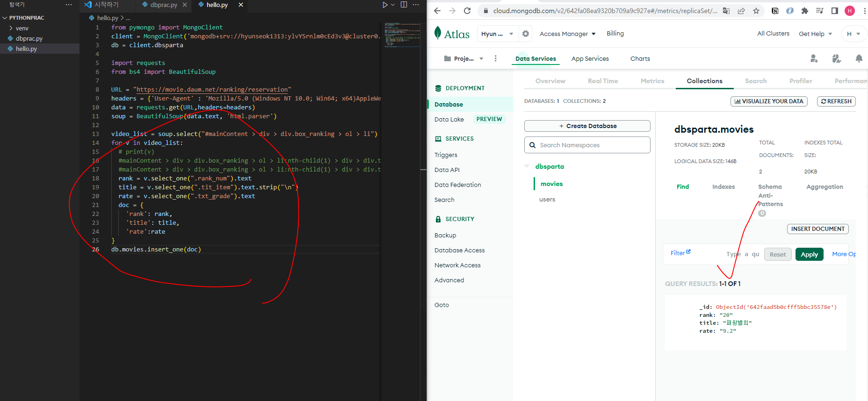This screenshot has height=401, width=868.
Task: Switch to the Metrics cluster tab
Action: (x=652, y=81)
